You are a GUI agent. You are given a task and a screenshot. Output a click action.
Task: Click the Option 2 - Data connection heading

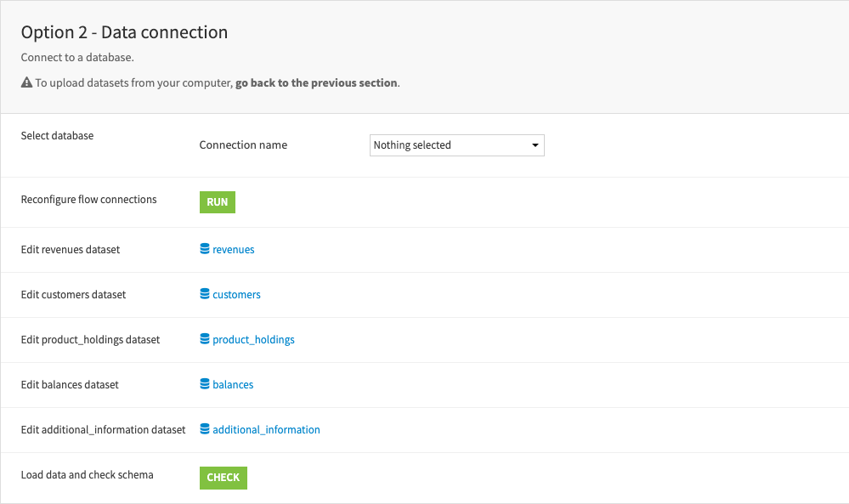(x=124, y=32)
